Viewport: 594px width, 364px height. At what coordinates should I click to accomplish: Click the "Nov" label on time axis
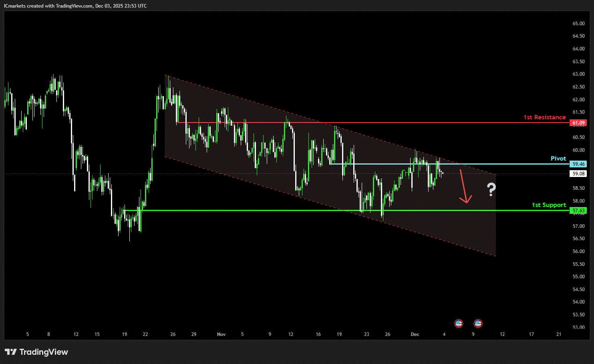pos(221,334)
